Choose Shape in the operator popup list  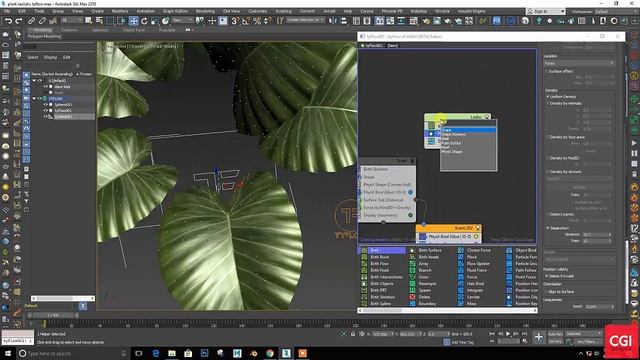pyautogui.click(x=469, y=130)
